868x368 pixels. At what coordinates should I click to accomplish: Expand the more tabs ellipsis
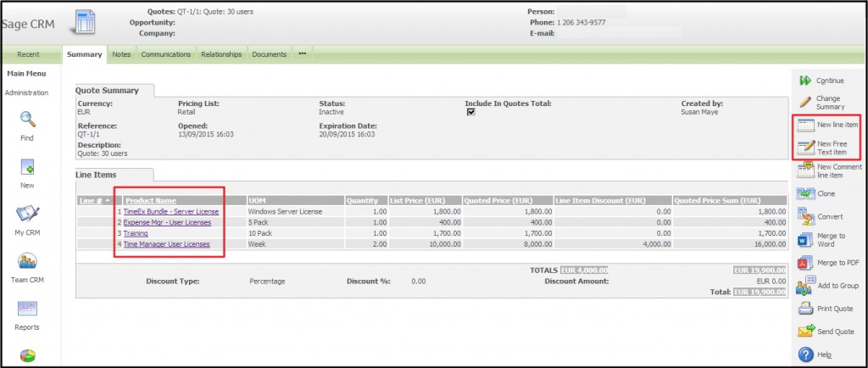coord(303,53)
